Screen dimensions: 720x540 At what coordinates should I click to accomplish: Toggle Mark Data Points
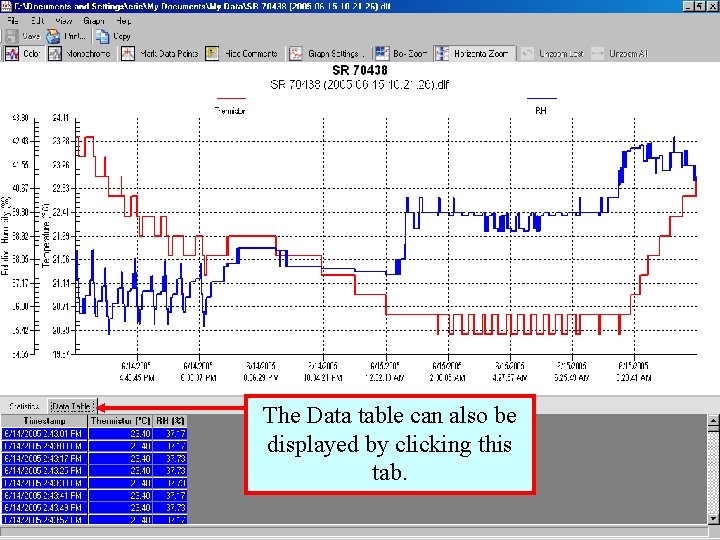coord(160,54)
